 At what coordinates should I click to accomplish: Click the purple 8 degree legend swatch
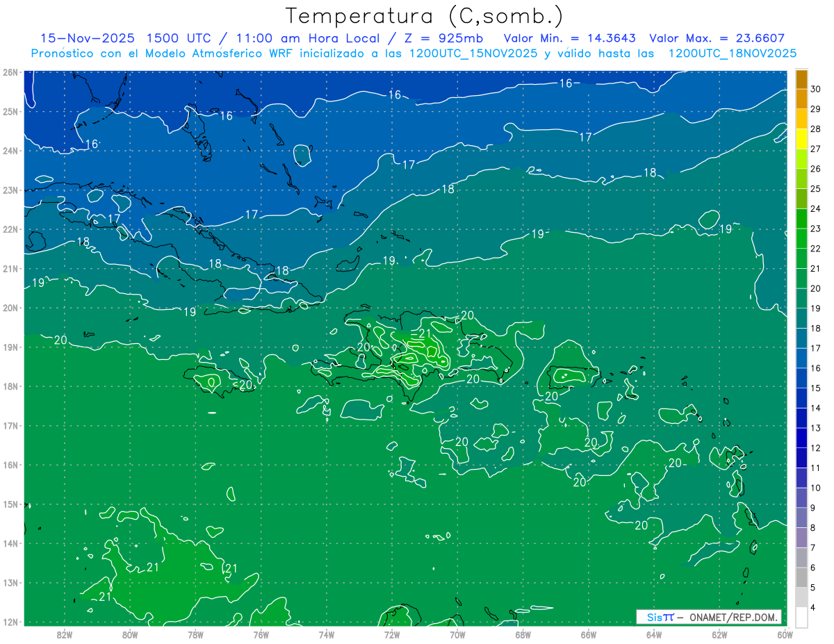tap(801, 537)
